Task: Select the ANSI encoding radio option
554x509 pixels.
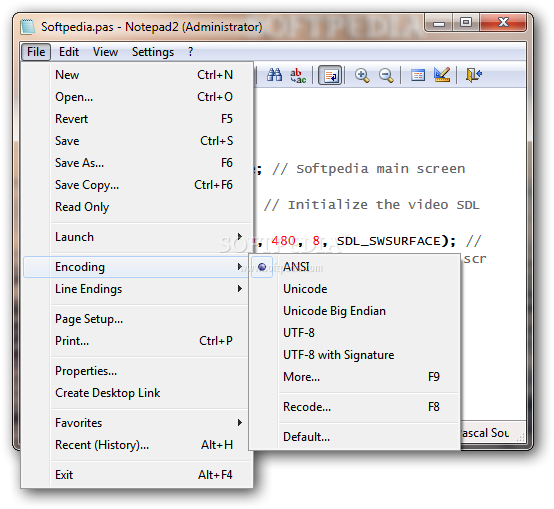Action: [355, 267]
